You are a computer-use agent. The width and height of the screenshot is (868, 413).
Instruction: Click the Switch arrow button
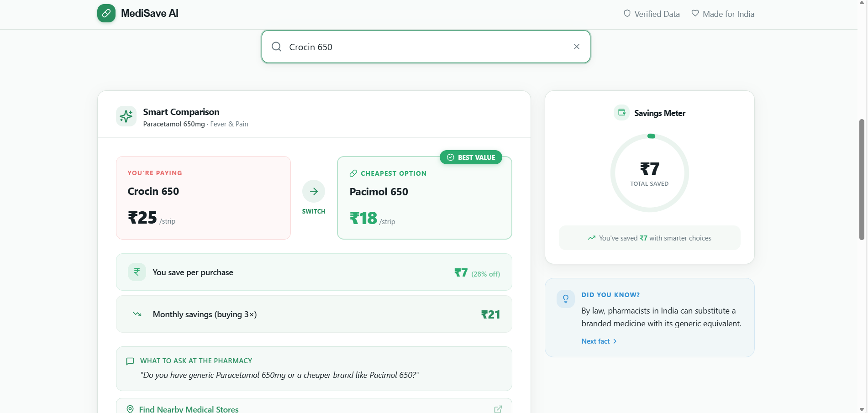(314, 191)
